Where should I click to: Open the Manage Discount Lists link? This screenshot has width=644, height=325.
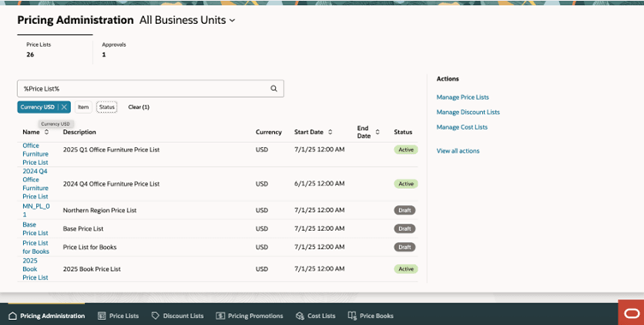pyautogui.click(x=468, y=112)
